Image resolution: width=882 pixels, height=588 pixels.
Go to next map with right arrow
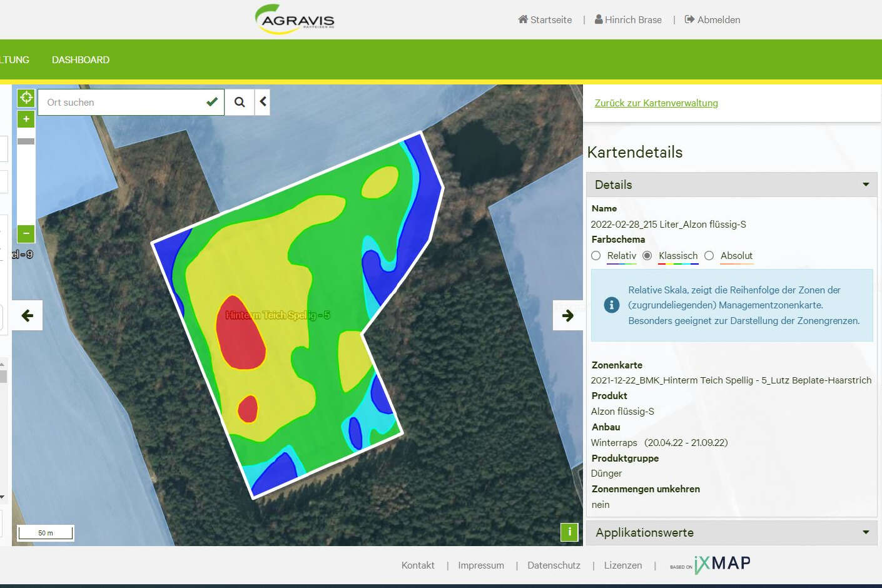(568, 315)
